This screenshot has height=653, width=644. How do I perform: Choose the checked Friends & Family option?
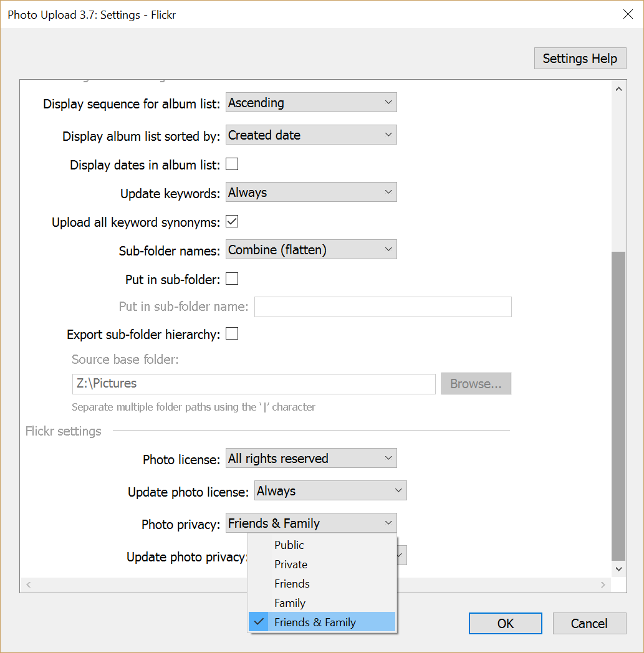click(x=315, y=622)
